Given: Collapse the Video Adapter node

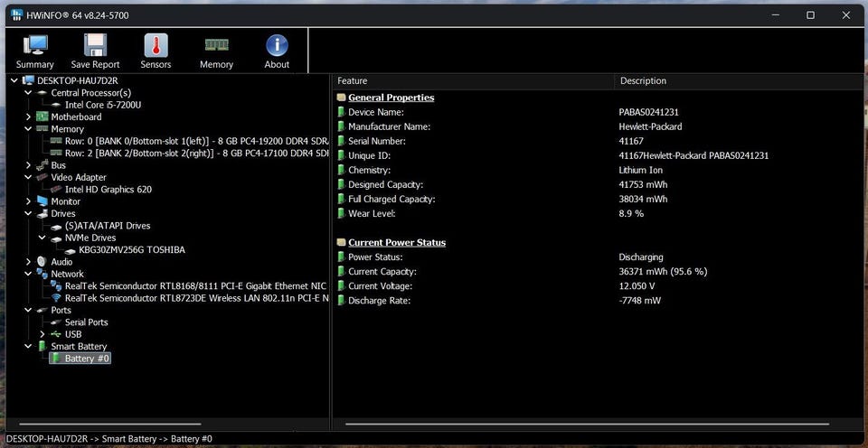Looking at the screenshot, I should (28, 177).
